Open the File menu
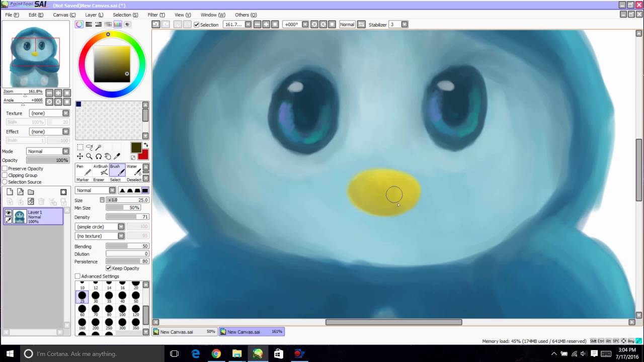 (12, 15)
